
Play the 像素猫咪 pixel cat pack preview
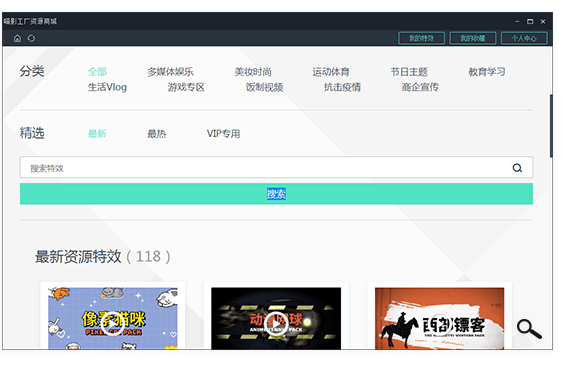pos(112,323)
